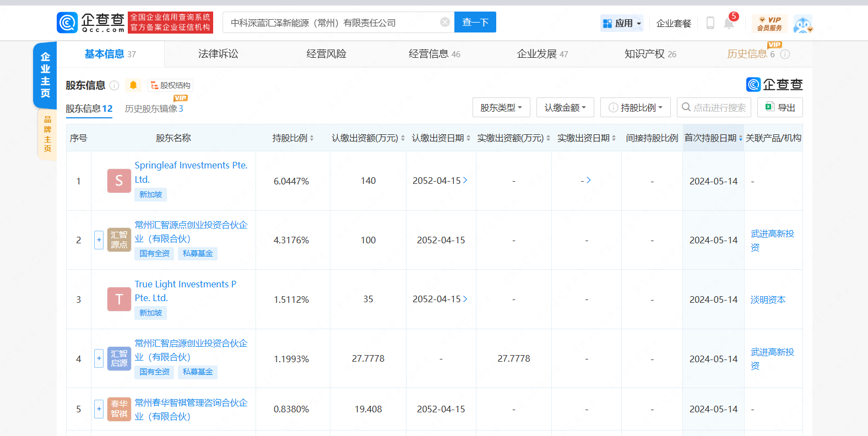
Task: Open 企业主页 side tab
Action: pyautogui.click(x=45, y=75)
